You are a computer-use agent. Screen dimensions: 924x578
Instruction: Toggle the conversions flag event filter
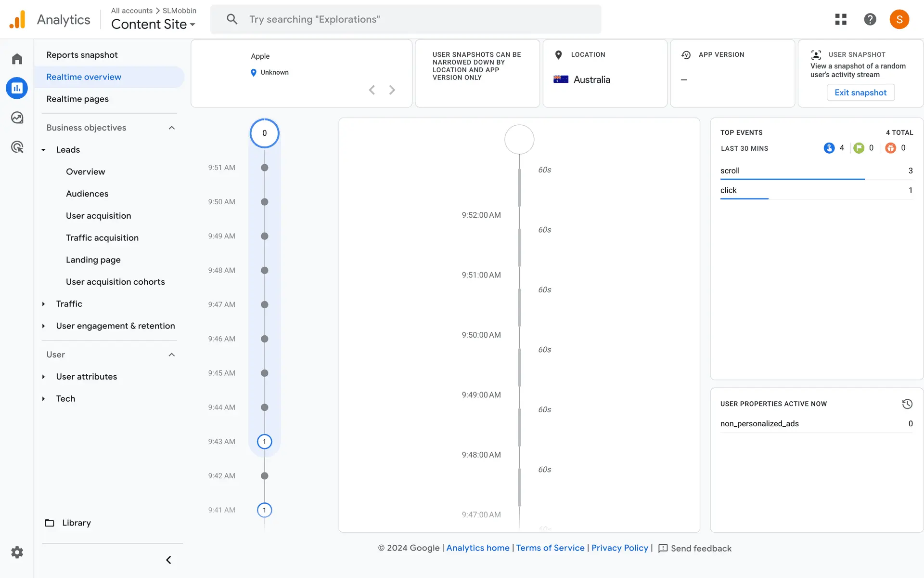pos(859,148)
